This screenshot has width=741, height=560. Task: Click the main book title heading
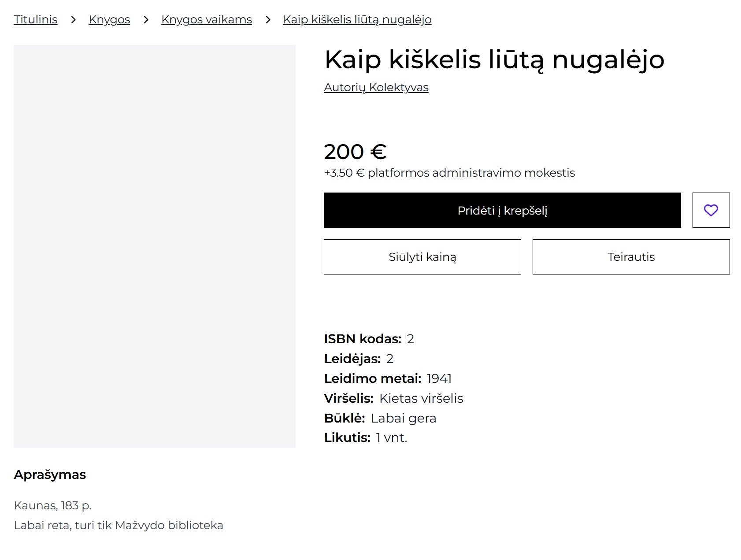coord(494,60)
